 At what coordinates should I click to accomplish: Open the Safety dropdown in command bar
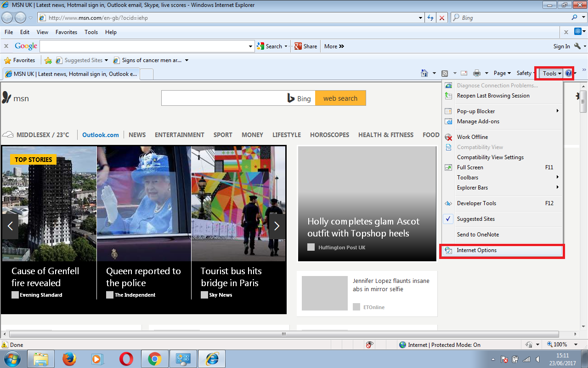coord(526,73)
